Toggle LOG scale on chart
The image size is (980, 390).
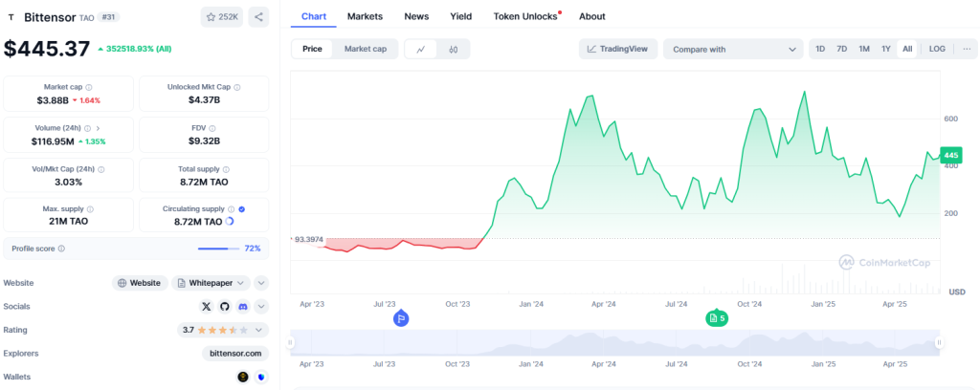(x=937, y=49)
